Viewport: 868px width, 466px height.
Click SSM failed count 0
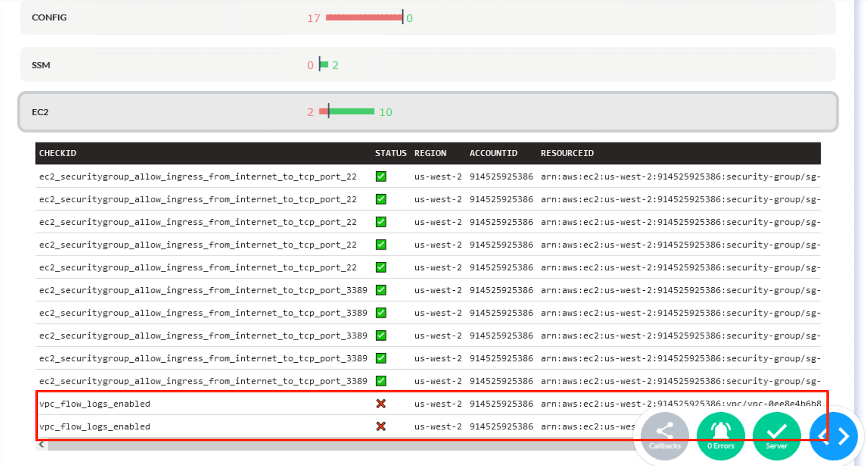coord(310,65)
